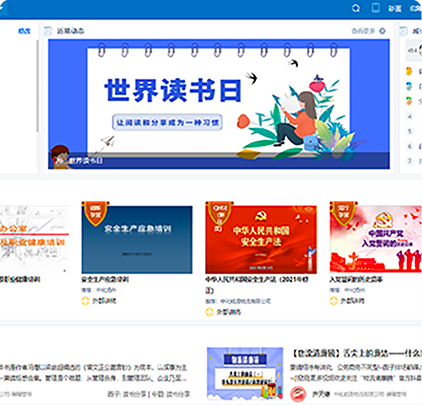Open the blue poster article thumbnail
Image resolution: width=422 pixels, height=405 pixels.
245,374
